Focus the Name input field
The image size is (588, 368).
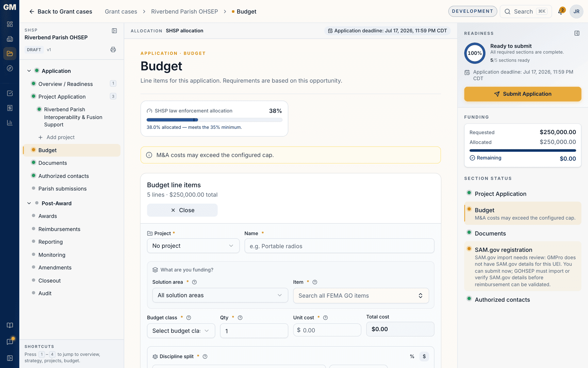pyautogui.click(x=339, y=246)
